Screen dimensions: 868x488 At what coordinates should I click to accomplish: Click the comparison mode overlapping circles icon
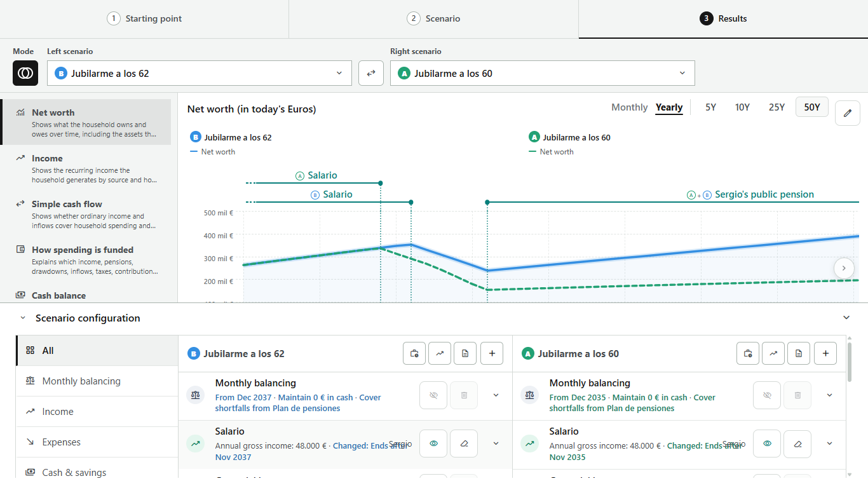(x=25, y=73)
